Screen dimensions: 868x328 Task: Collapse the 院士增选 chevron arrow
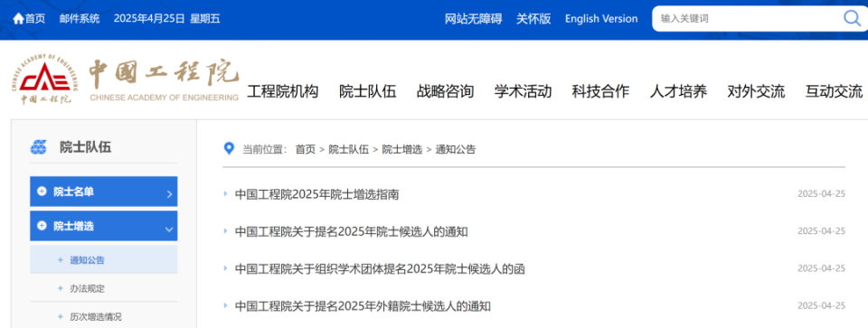[x=169, y=229]
